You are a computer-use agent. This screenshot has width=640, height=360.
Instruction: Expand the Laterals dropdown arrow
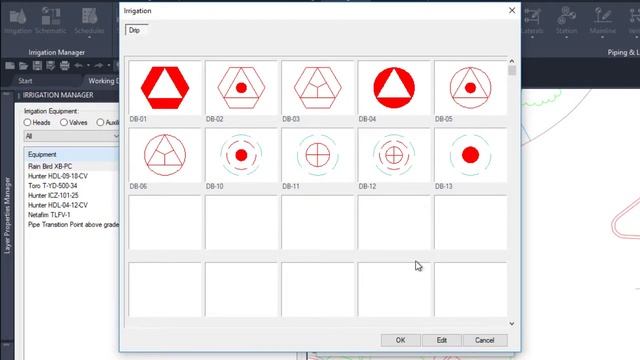click(533, 38)
